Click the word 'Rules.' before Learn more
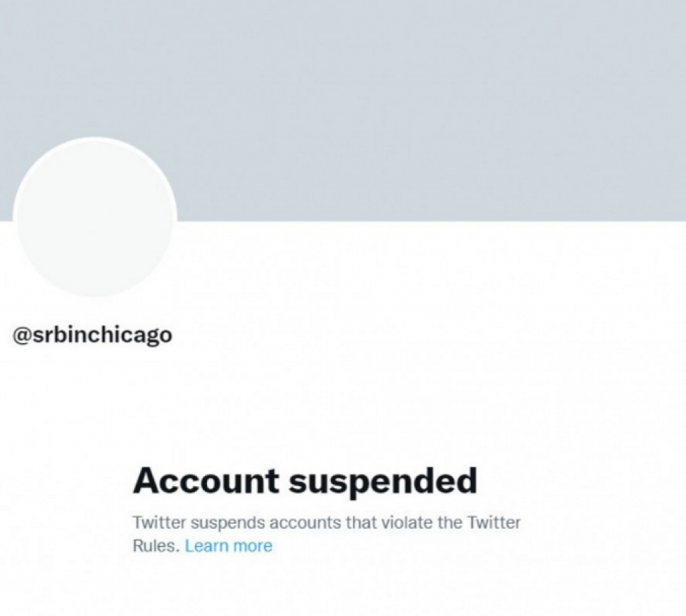 [x=156, y=546]
